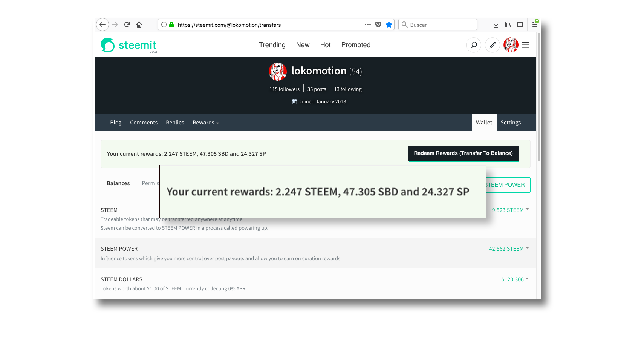Viewport: 644px width, 339px height.
Task: Open the Promoted posts section
Action: tap(356, 45)
